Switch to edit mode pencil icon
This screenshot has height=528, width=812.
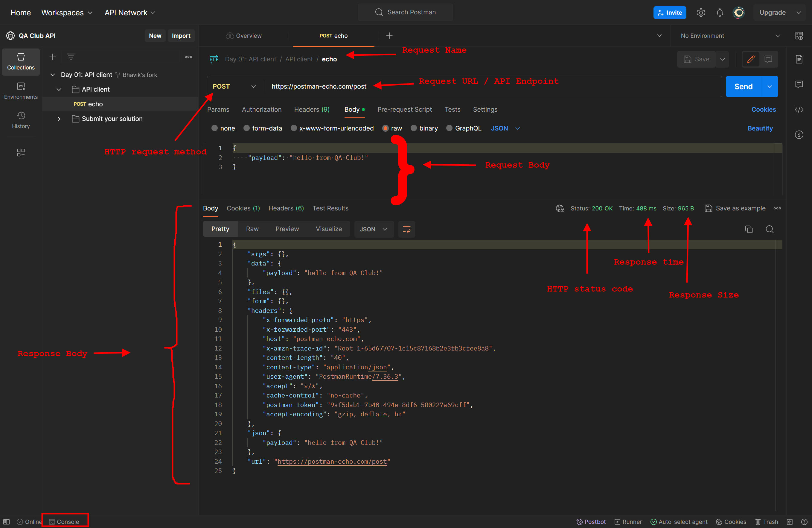click(751, 59)
